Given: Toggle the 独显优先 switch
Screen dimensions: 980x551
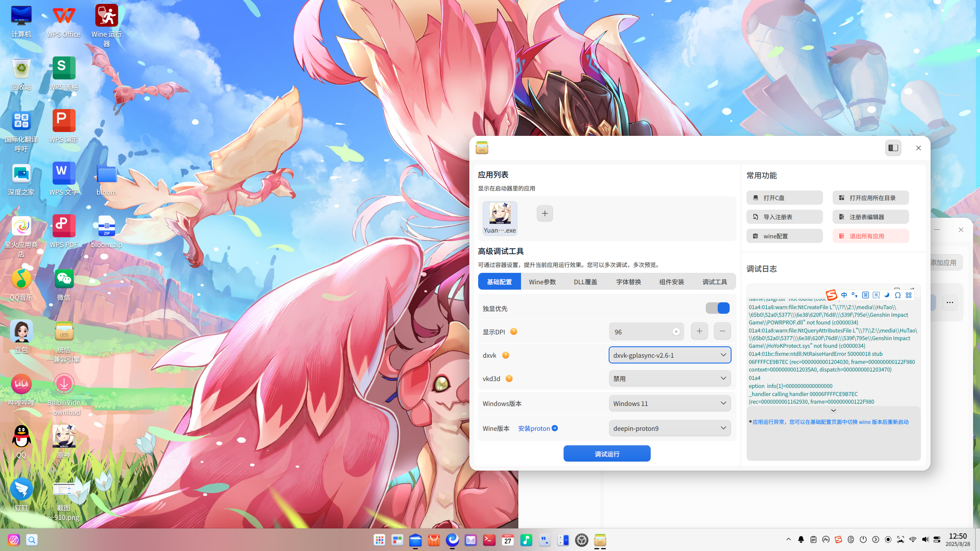Looking at the screenshot, I should 717,308.
